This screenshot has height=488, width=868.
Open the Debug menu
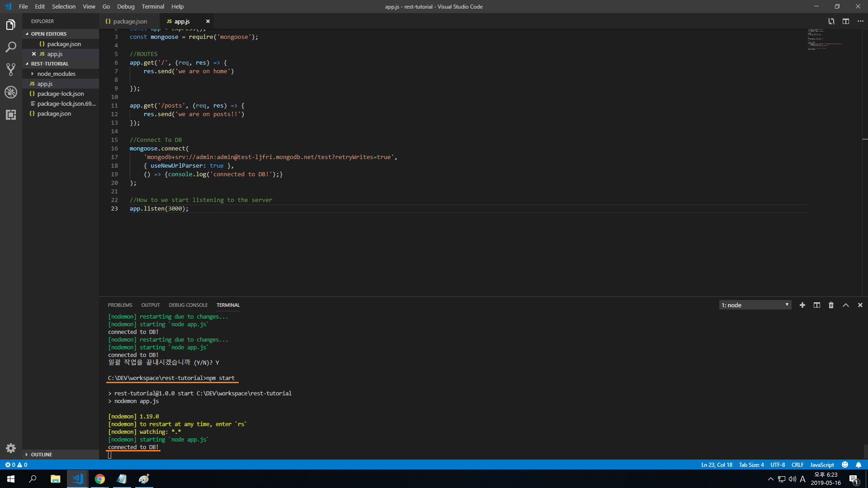tap(126, 6)
